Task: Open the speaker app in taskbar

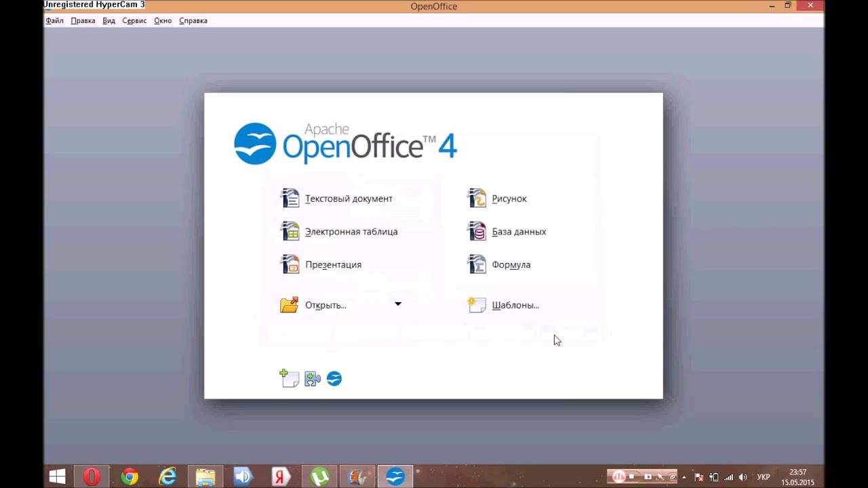Action: coord(243,477)
